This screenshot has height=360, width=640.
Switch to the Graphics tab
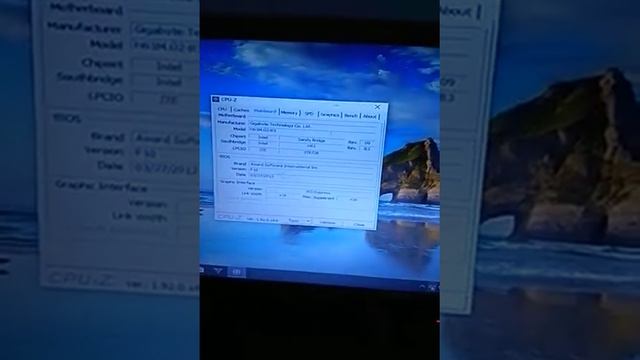pyautogui.click(x=330, y=115)
